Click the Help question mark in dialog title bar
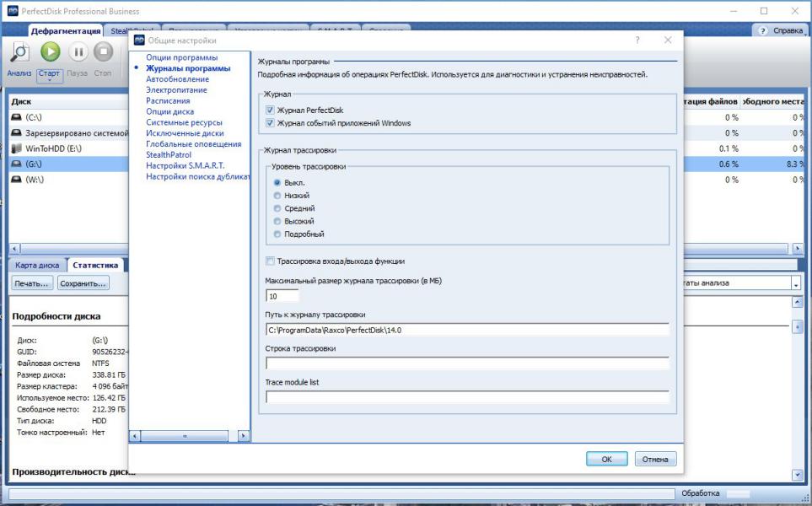Viewport: 812px width, 506px height. click(x=637, y=40)
